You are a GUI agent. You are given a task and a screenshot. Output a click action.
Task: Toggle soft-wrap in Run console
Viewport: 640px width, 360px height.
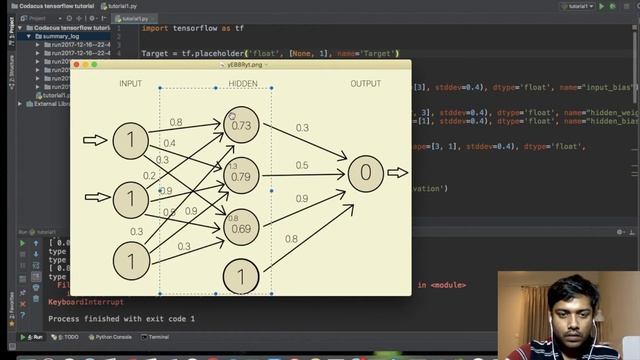[36, 265]
